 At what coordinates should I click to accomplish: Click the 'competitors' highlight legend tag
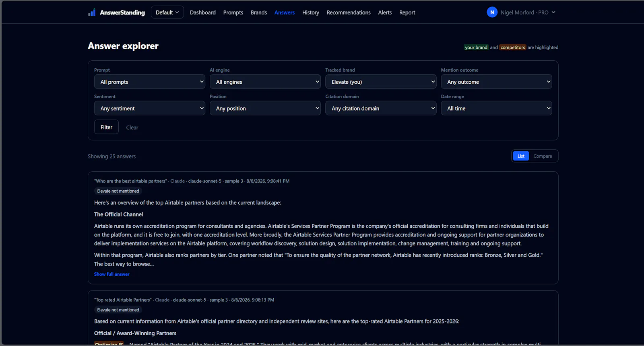pos(513,47)
